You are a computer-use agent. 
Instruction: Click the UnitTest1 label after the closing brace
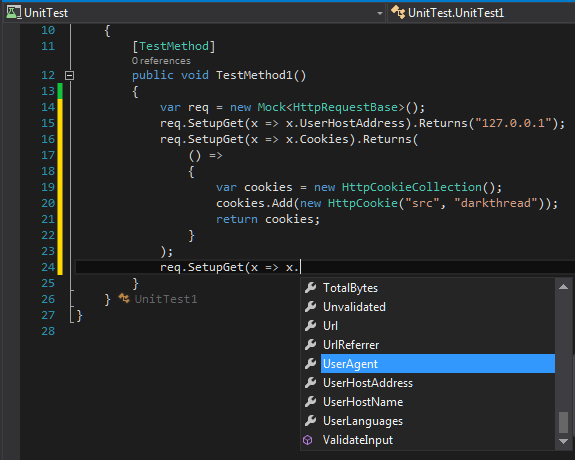(x=166, y=299)
